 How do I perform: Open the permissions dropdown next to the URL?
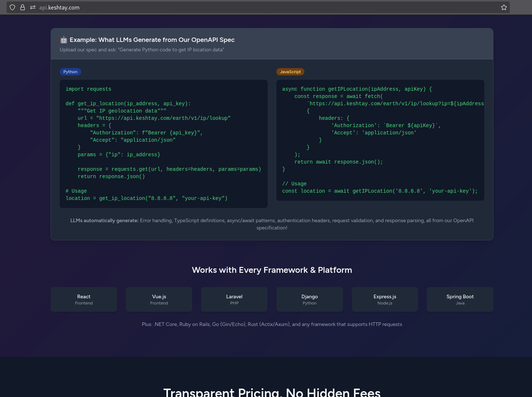[32, 7]
